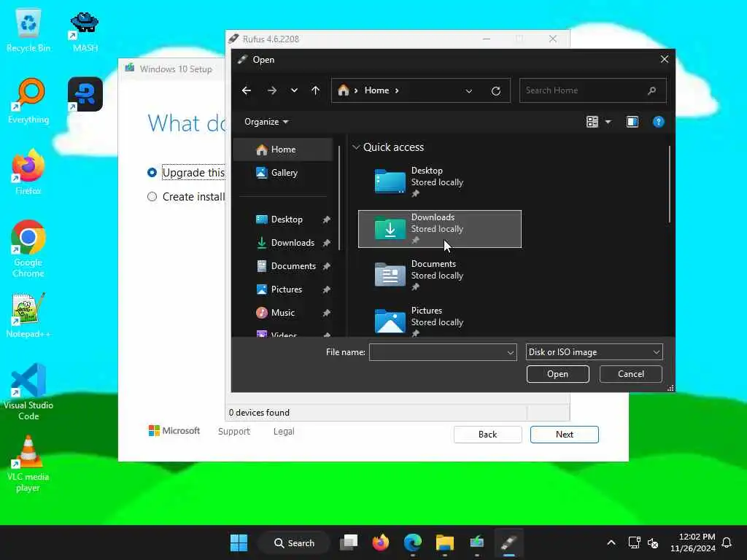Click Home in the address breadcrumb
The width and height of the screenshot is (747, 560).
[376, 90]
